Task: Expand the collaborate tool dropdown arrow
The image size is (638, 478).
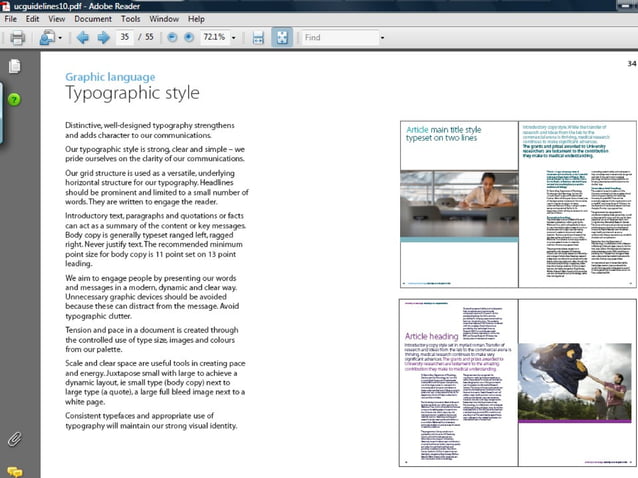Action: [x=60, y=38]
